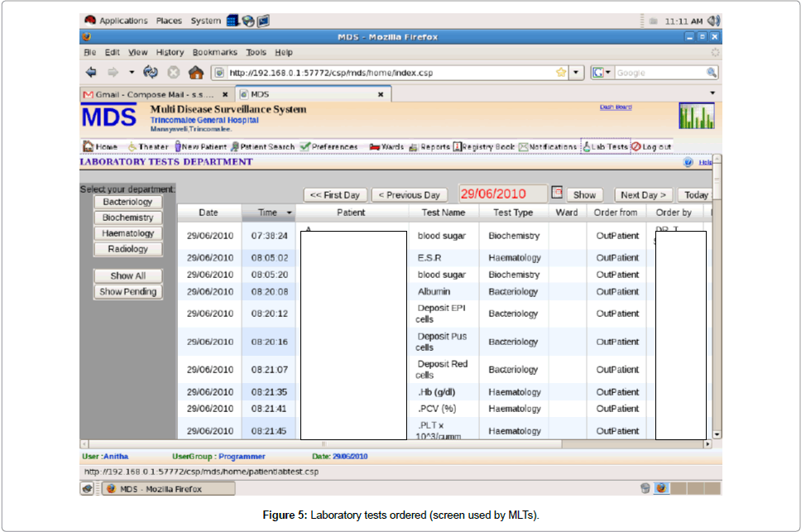Image resolution: width=801 pixels, height=532 pixels.
Task: Open the calendar date picker icon
Action: click(557, 193)
